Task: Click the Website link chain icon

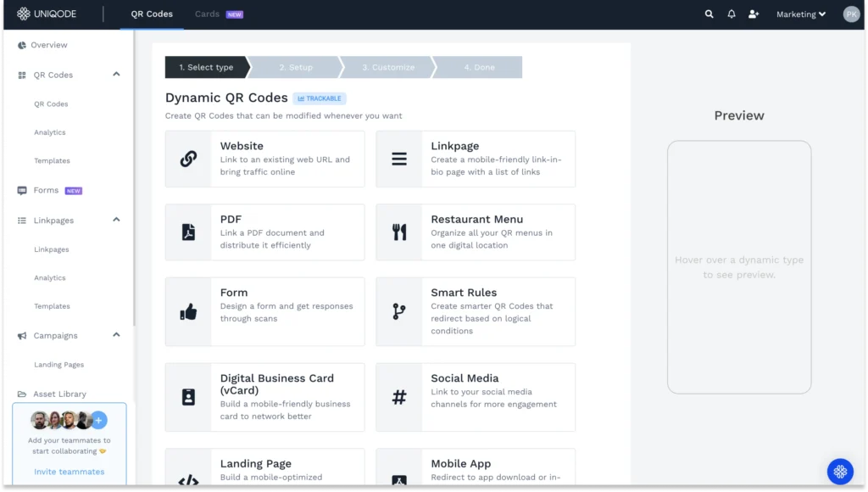Action: 188,159
